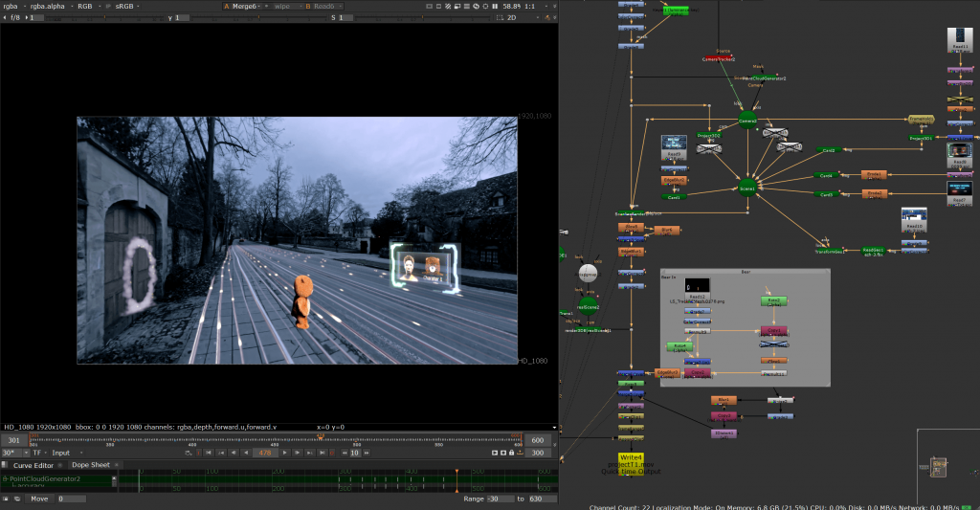Select the ReadGeo1 node

coord(873,251)
